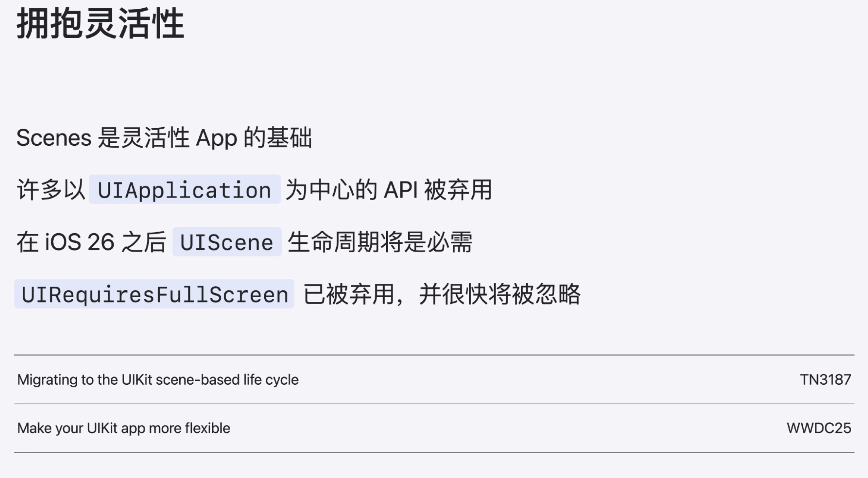Viewport: 868px width, 478px height.
Task: Click the word API in second bullet
Action: point(400,190)
